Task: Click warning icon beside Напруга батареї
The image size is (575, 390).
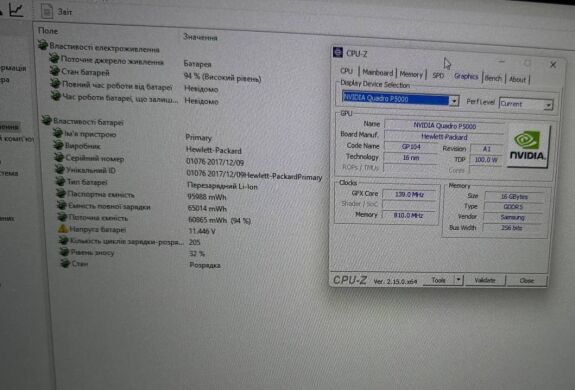Action: (x=63, y=229)
